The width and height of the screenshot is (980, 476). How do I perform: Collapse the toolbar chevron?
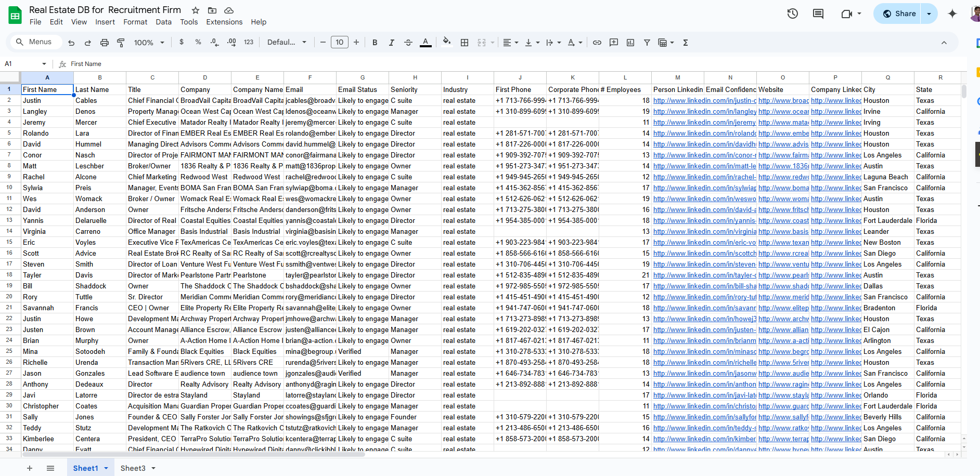tap(944, 43)
